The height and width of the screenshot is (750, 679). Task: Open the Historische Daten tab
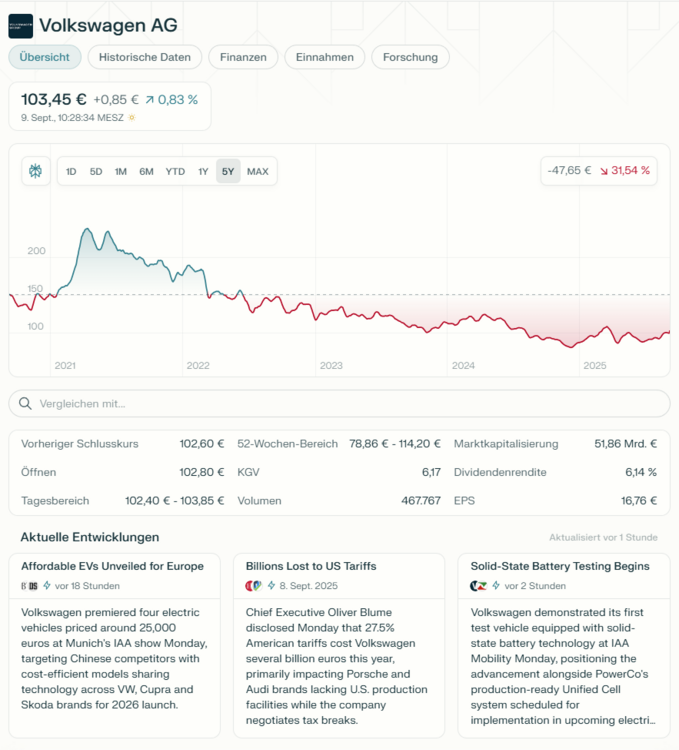tap(145, 57)
